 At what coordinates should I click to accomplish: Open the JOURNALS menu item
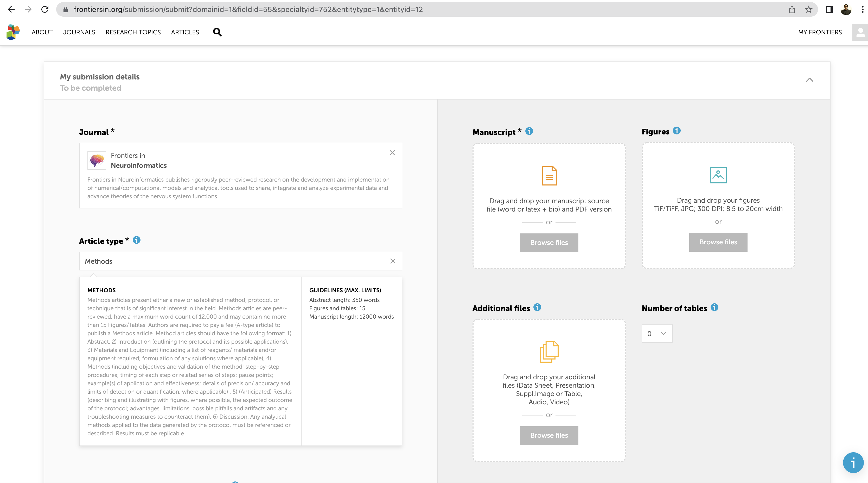tap(79, 32)
